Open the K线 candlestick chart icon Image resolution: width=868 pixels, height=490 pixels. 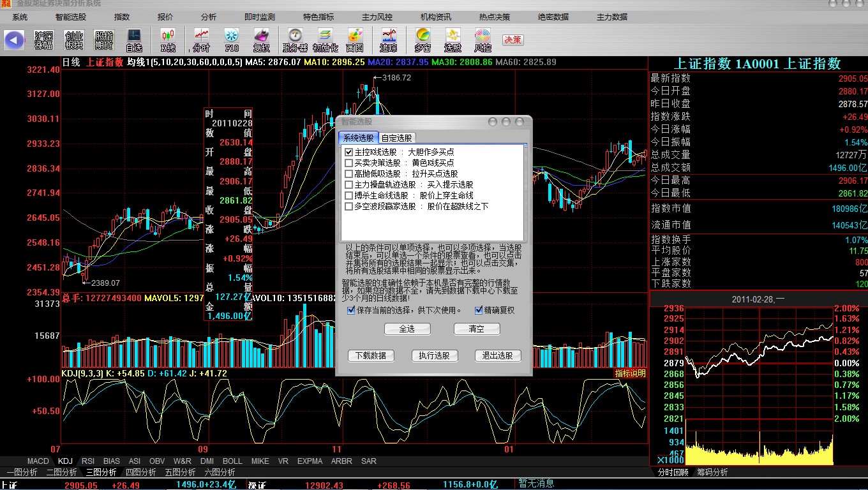[x=168, y=40]
